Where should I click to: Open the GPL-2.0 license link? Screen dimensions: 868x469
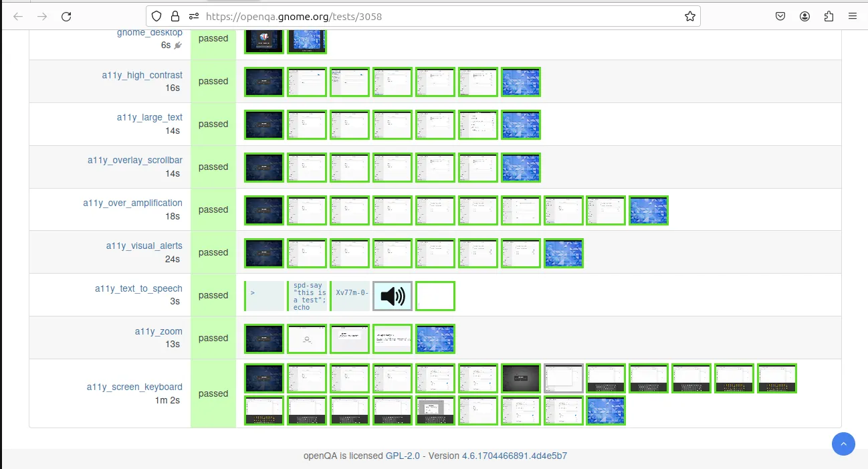tap(403, 456)
